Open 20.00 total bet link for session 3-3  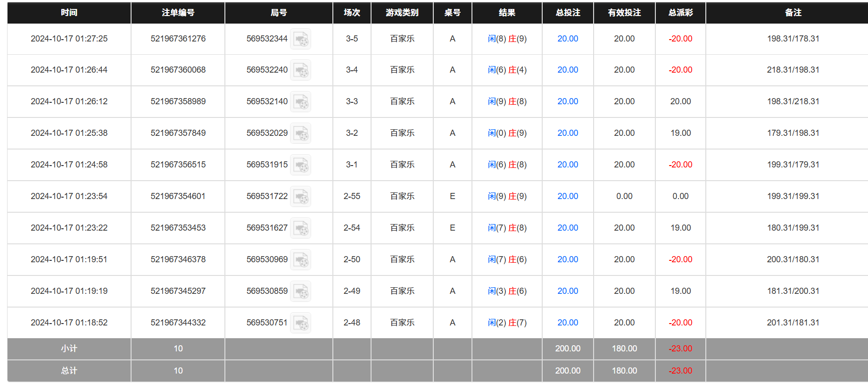click(567, 101)
